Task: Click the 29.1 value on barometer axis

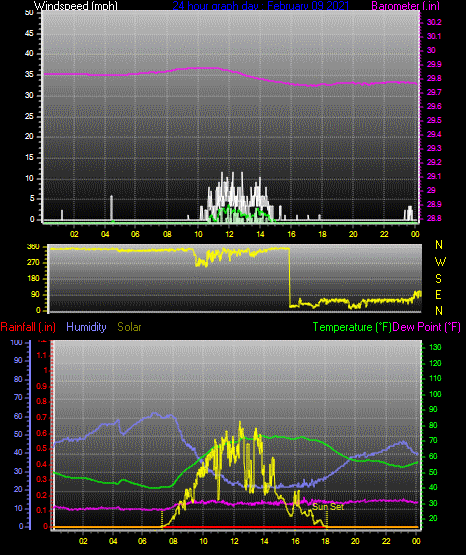Action: point(434,176)
